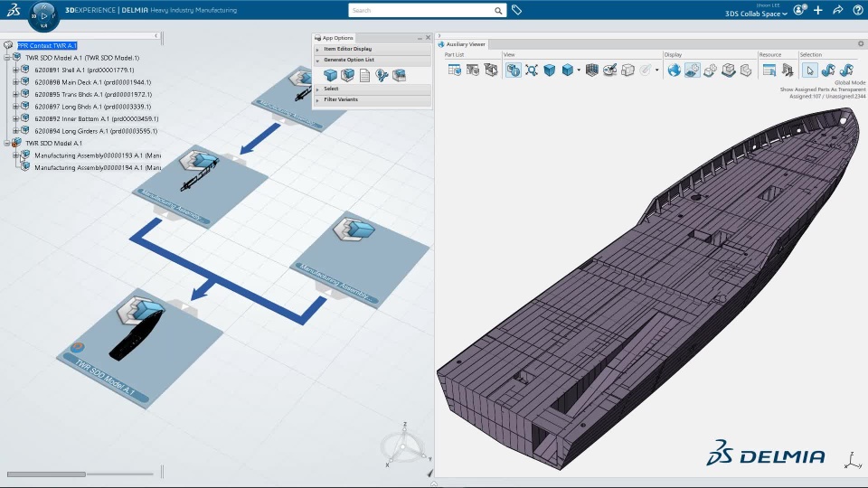Click empty Manufacturing Assembly tile on right
This screenshot has width=868, height=488.
point(360,260)
